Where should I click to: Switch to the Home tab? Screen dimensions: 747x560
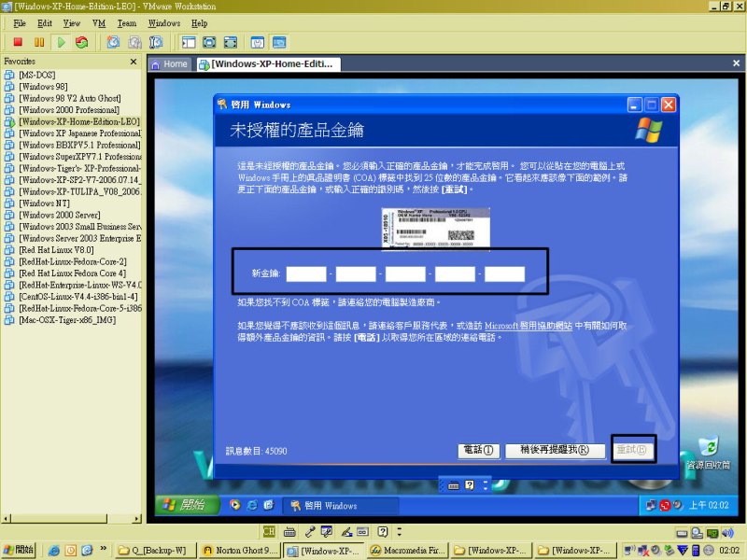pos(170,64)
